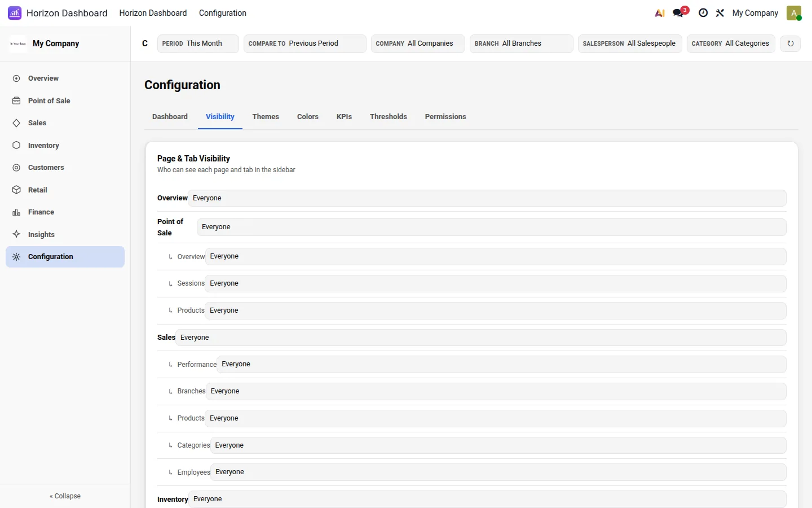Viewport: 812px width, 508px height.
Task: Open visibility dropdown for Performance tab
Action: (x=502, y=364)
